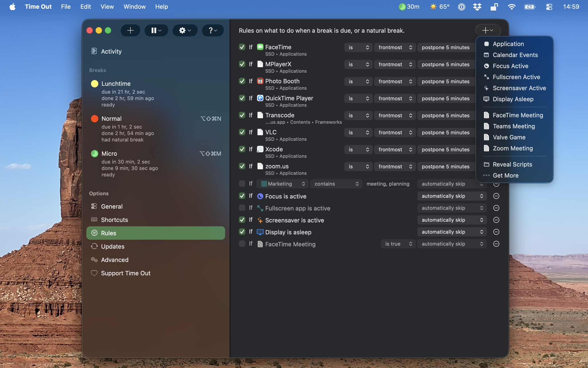This screenshot has width=588, height=368.
Task: Uncheck the FaceTime rule checkbox
Action: pos(242,47)
